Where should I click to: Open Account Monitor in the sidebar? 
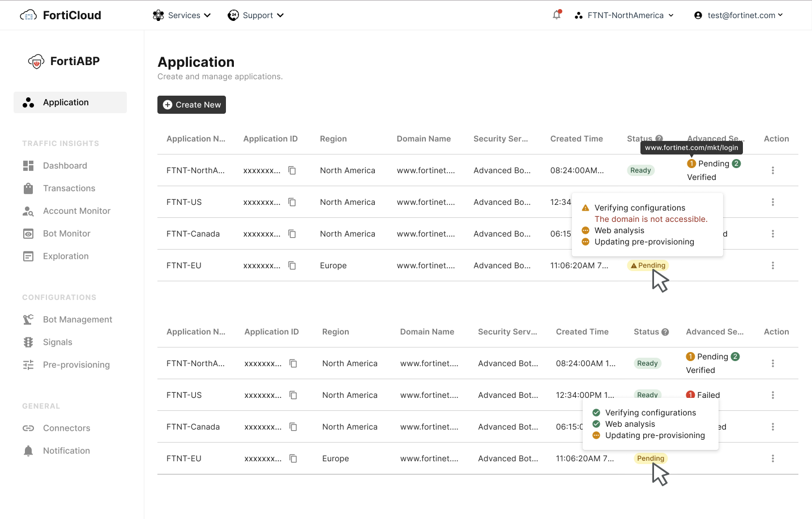pyautogui.click(x=77, y=211)
